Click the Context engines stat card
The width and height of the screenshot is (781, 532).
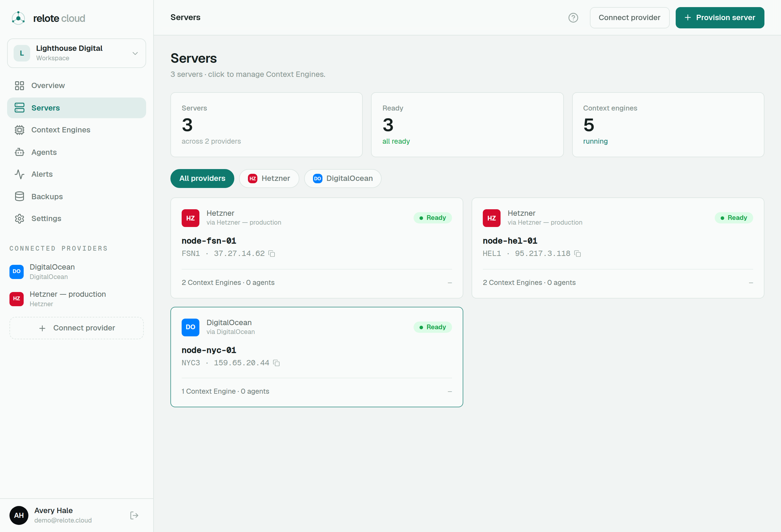[x=668, y=125]
